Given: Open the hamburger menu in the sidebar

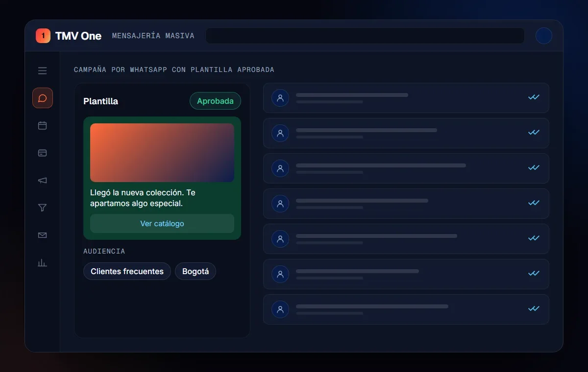Looking at the screenshot, I should [43, 71].
